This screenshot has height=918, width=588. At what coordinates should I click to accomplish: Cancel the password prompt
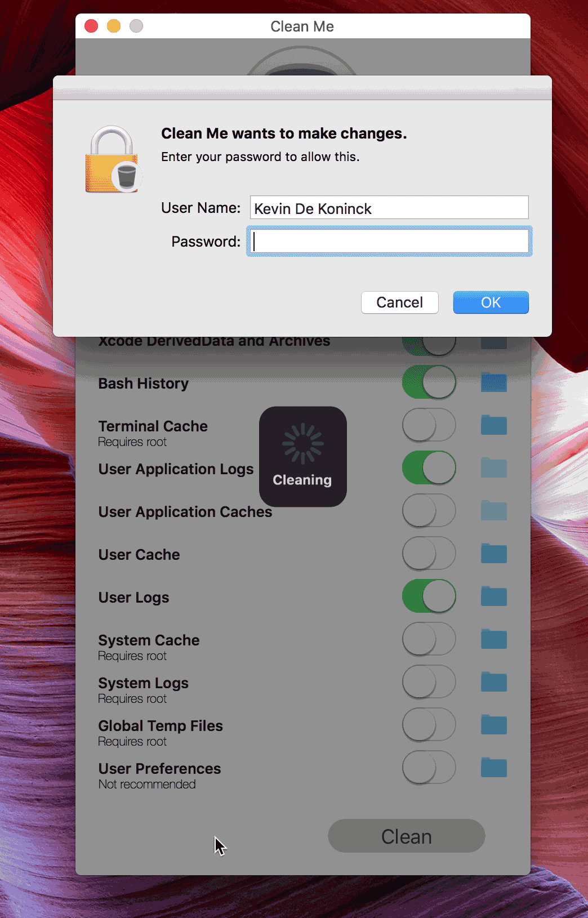399,302
